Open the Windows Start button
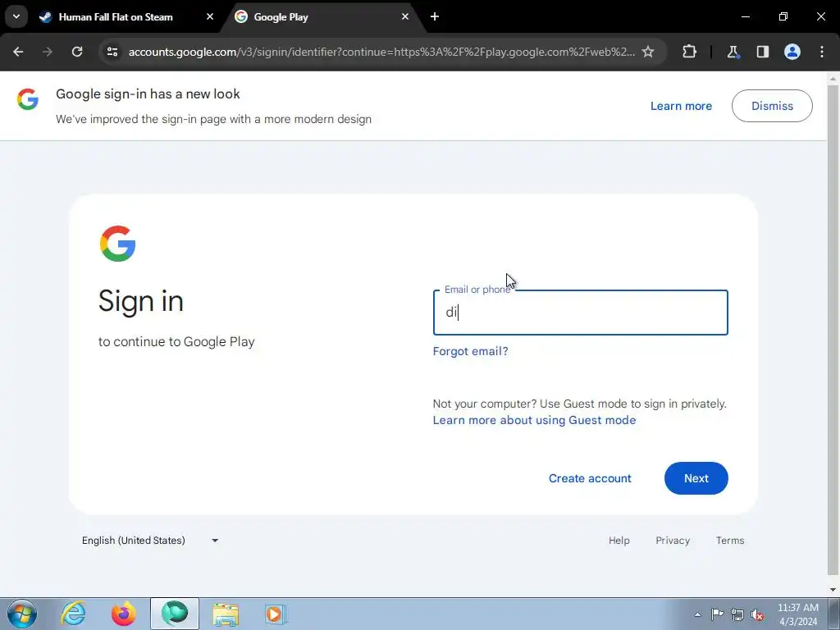Screen dimensions: 840x630 pyautogui.click(x=22, y=614)
